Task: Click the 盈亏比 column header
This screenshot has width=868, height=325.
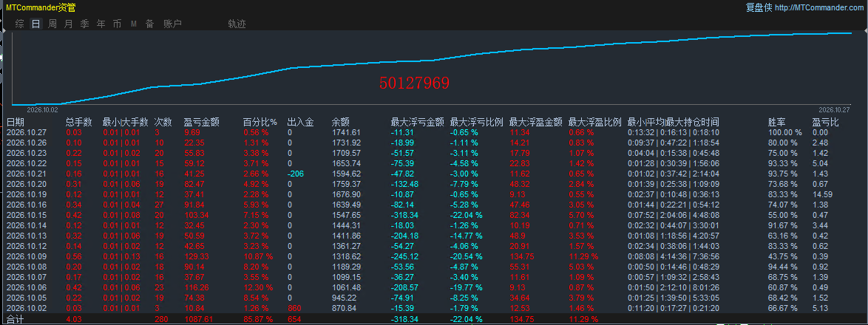Action: coord(825,122)
